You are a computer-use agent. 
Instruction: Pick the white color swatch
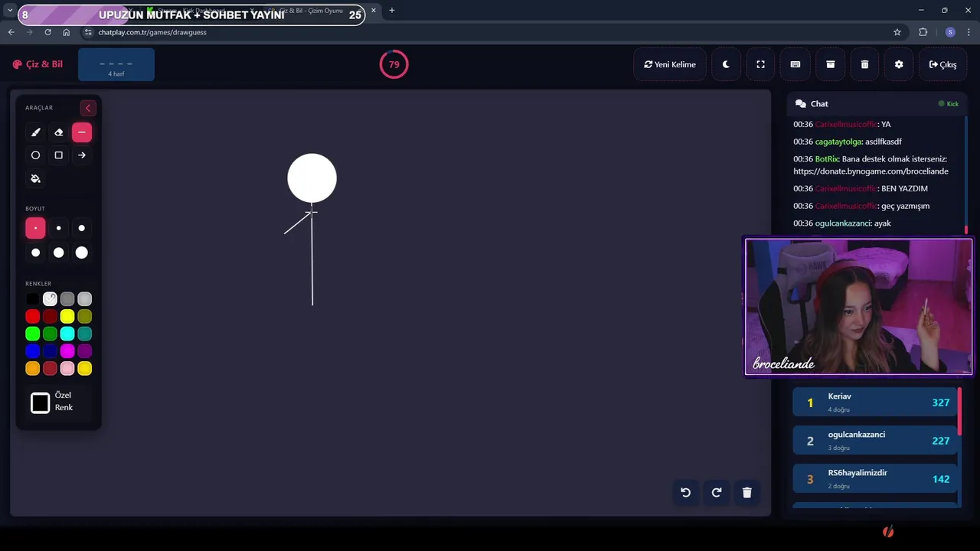50,299
